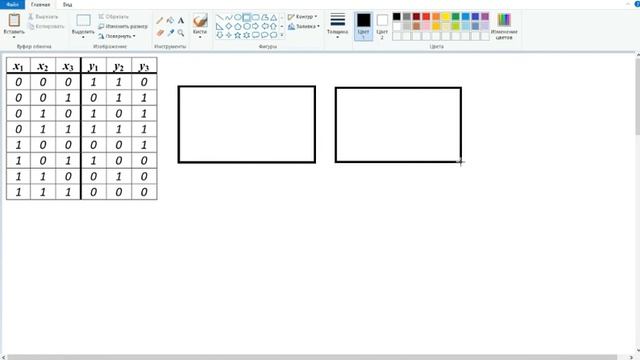Choose the Cloud callout shape
This screenshot has height=360, width=640.
click(273, 35)
